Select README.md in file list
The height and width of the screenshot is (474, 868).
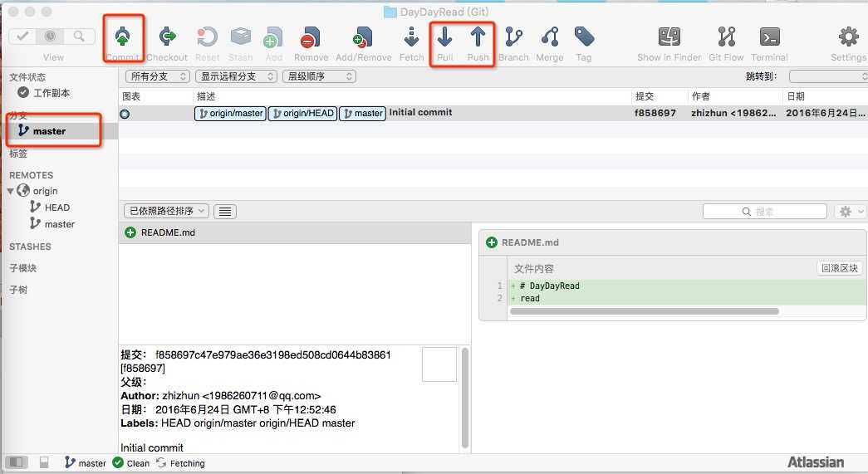295,233
